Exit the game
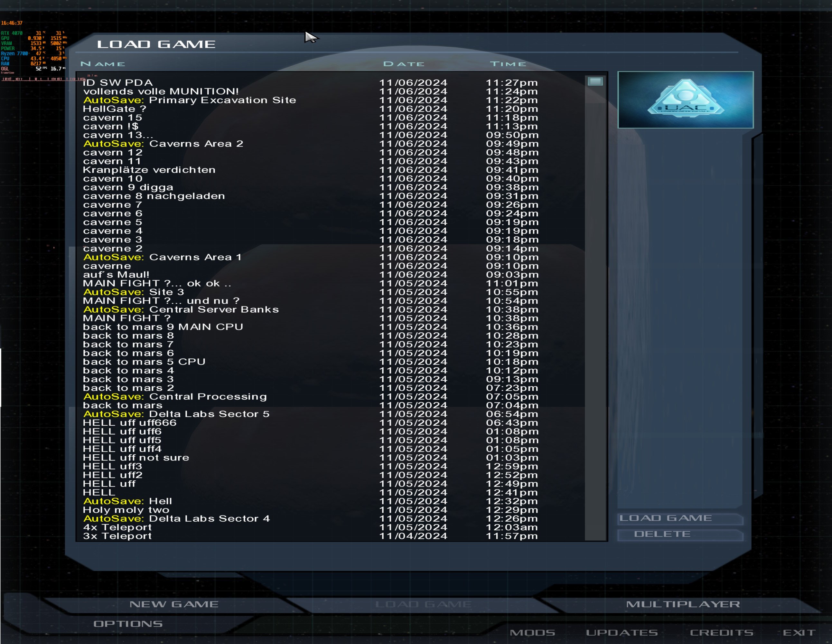Viewport: 832px width, 644px height. 799,632
